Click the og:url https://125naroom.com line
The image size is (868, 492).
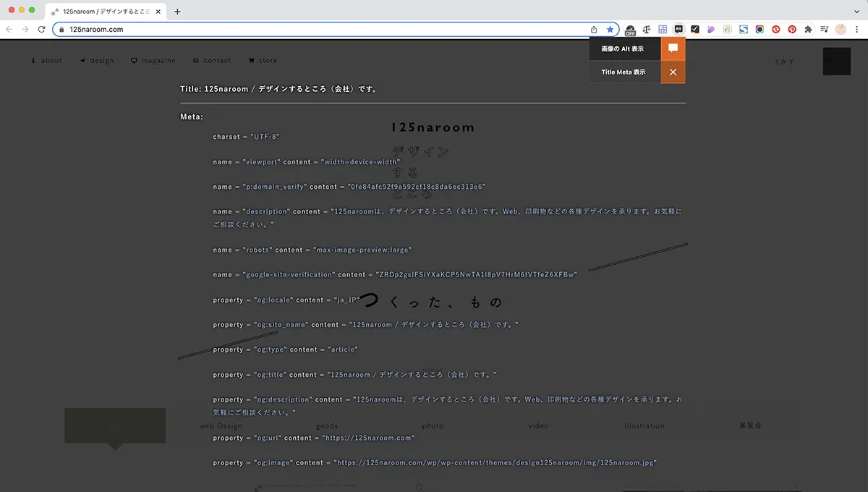(314, 438)
